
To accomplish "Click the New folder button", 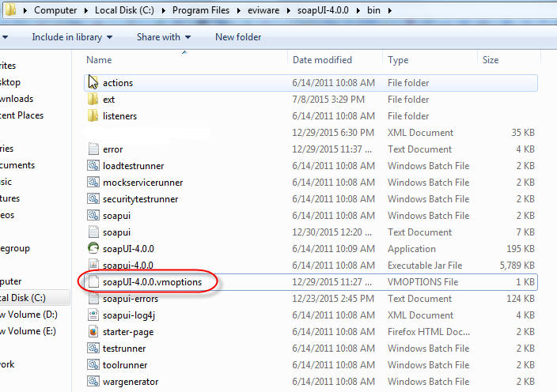I will coord(238,37).
